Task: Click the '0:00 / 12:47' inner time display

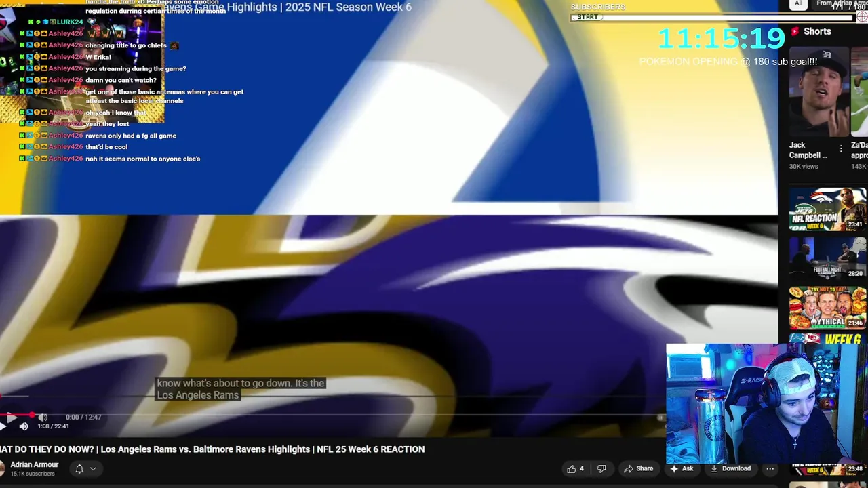Action: tap(83, 417)
